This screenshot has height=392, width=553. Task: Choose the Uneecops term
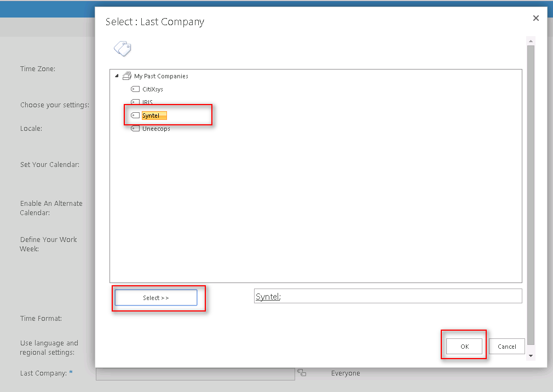(x=156, y=129)
